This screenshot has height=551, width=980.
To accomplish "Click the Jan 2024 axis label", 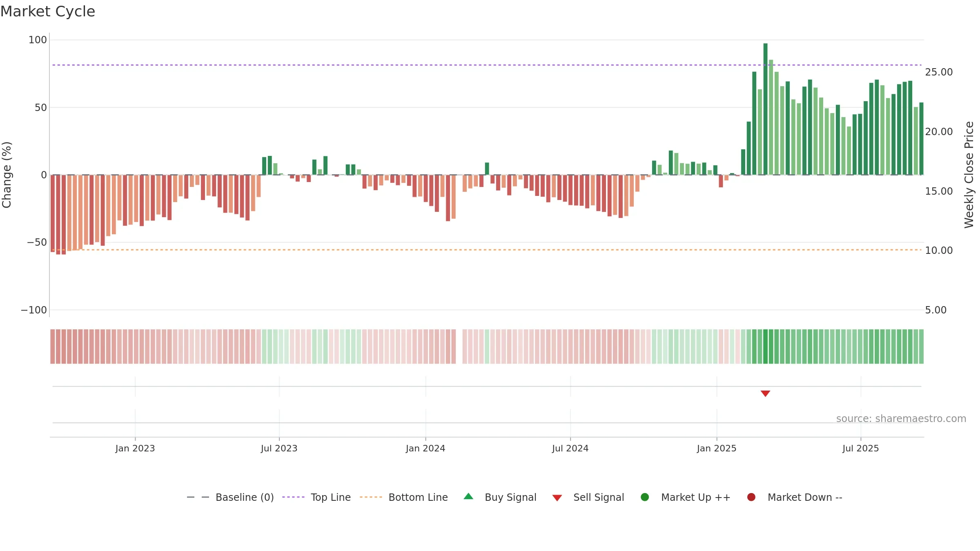I will click(x=425, y=449).
